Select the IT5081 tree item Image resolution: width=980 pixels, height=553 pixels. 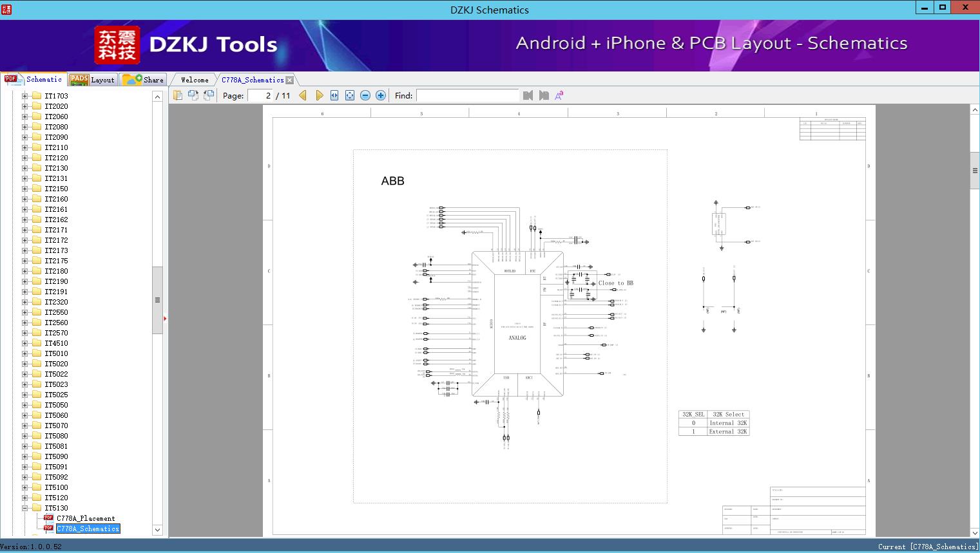pyautogui.click(x=56, y=446)
